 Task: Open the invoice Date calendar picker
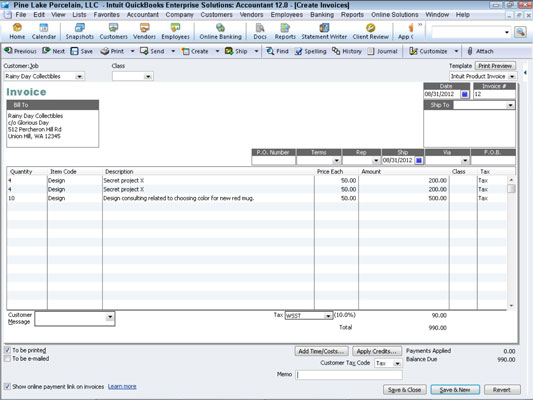click(x=464, y=94)
